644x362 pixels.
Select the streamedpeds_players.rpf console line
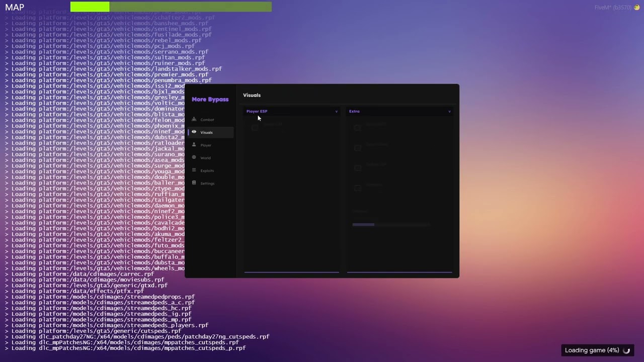pos(107,325)
